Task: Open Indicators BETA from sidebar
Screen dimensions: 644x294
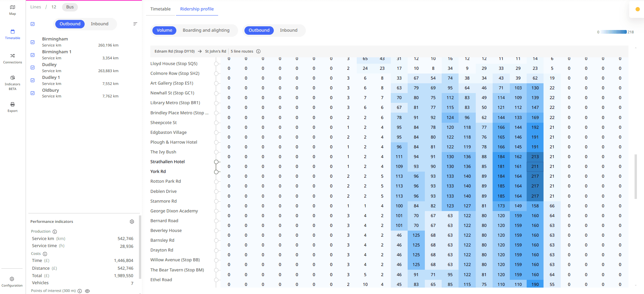Action: 12,83
